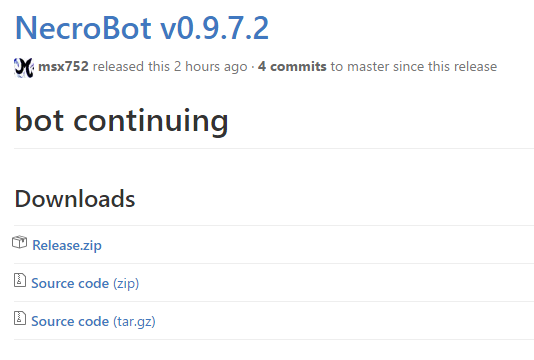Image resolution: width=534 pixels, height=360 pixels.
Task: Click the "to master since this release" text
Action: 414,66
